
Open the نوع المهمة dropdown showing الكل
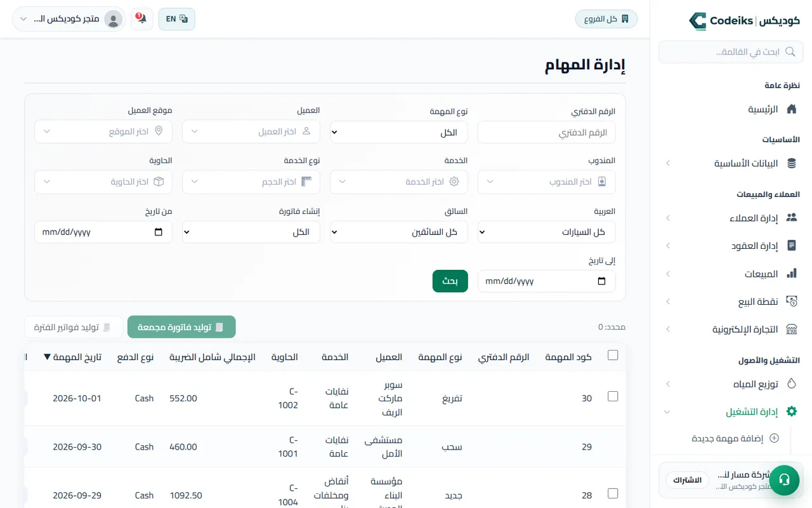point(398,133)
